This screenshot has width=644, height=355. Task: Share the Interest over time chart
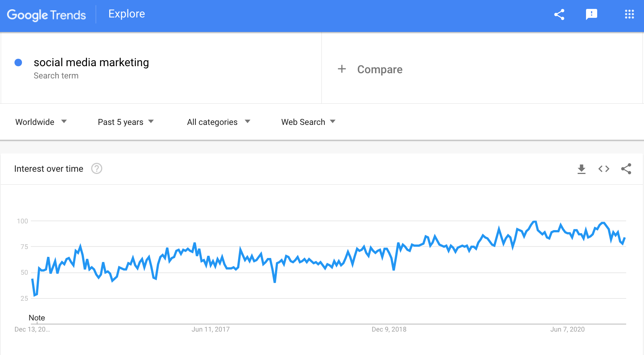(x=626, y=169)
